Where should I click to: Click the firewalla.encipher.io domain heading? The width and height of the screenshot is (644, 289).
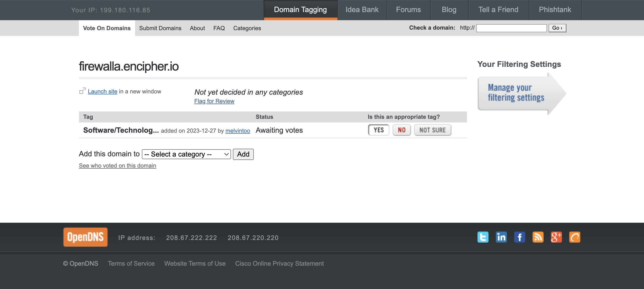pos(129,66)
